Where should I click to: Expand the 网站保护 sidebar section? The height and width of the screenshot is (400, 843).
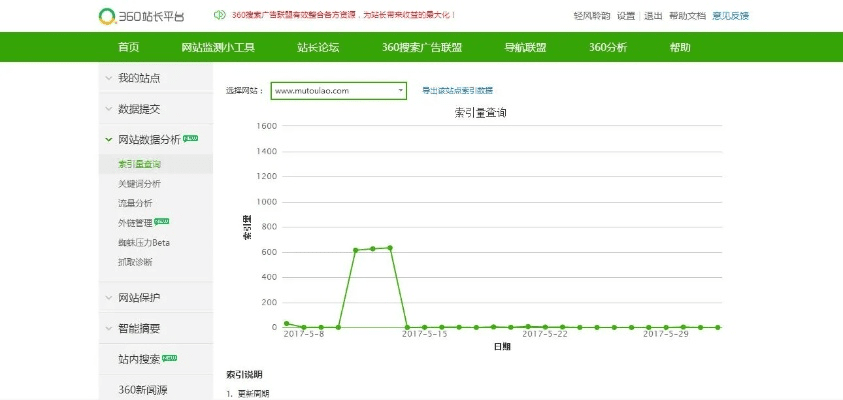click(x=139, y=297)
